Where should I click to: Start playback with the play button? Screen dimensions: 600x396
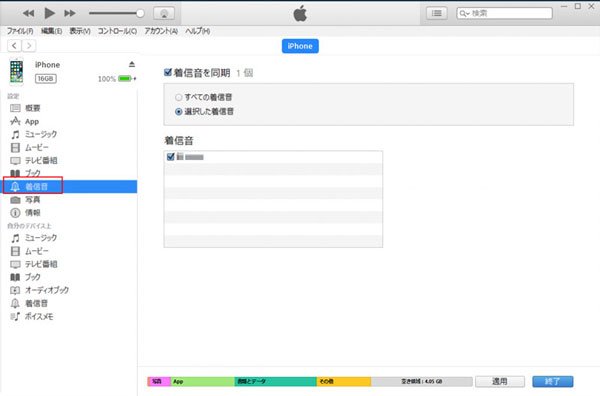point(49,13)
